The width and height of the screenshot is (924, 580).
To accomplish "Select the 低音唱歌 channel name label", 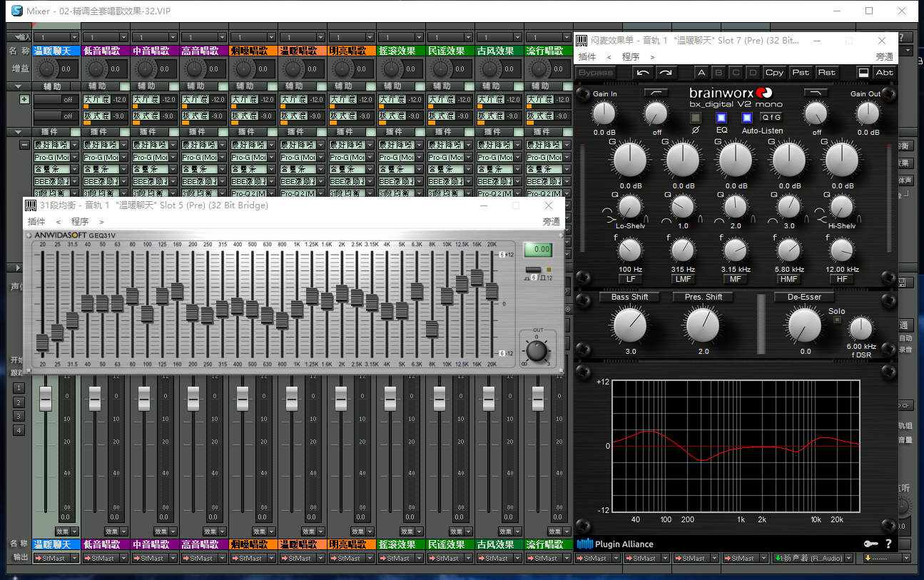I will tap(106, 51).
